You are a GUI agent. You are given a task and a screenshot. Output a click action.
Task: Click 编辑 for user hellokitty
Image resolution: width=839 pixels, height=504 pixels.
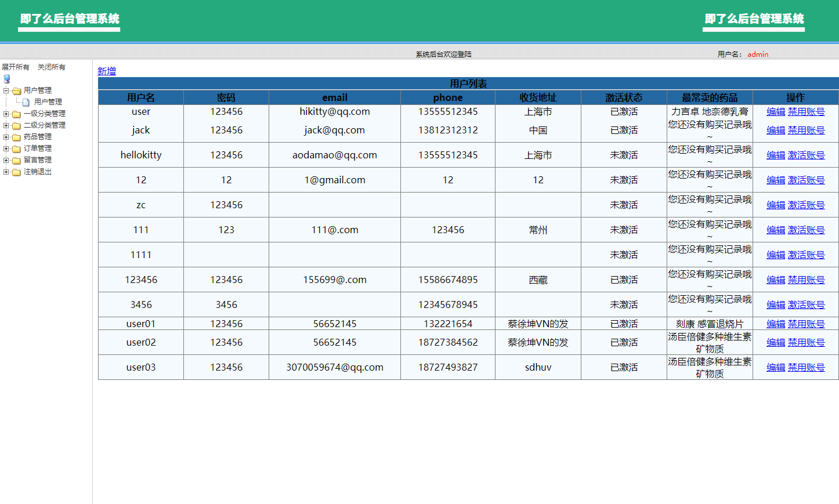(775, 155)
